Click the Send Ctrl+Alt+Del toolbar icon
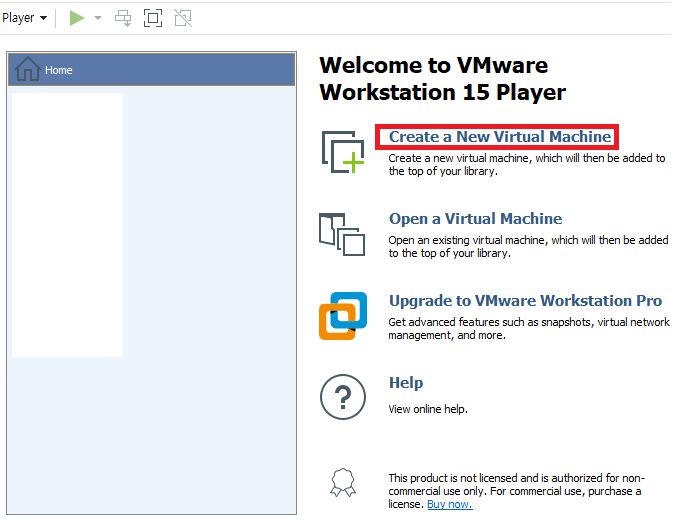Viewport: 689px width, 527px height. [123, 18]
